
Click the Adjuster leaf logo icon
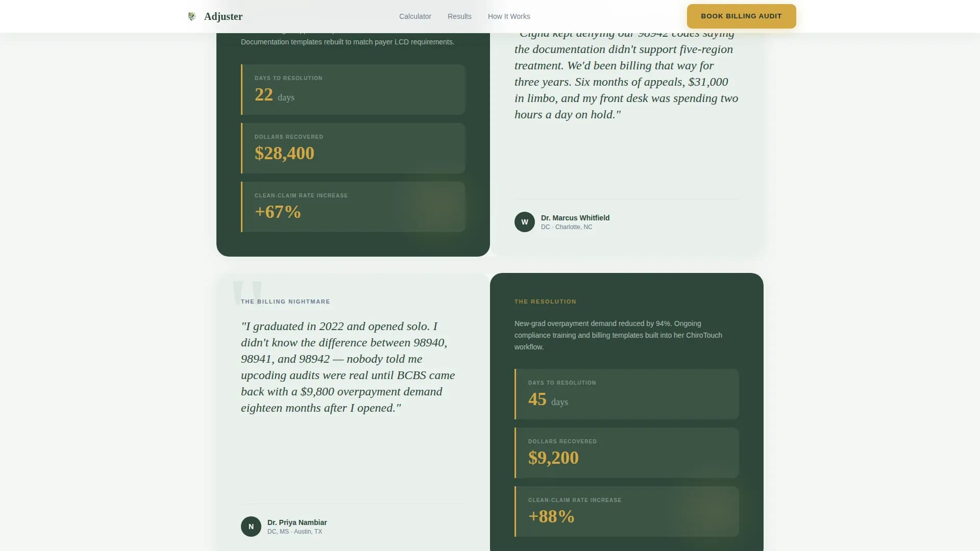tap(192, 16)
